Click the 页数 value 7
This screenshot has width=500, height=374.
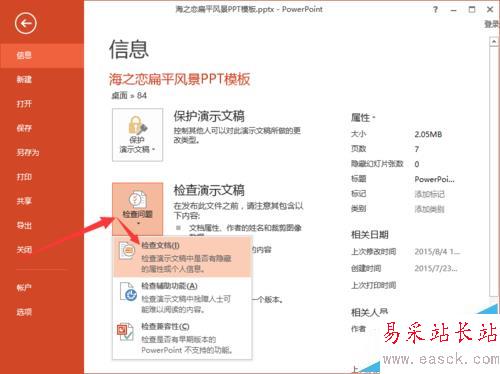[x=417, y=149]
